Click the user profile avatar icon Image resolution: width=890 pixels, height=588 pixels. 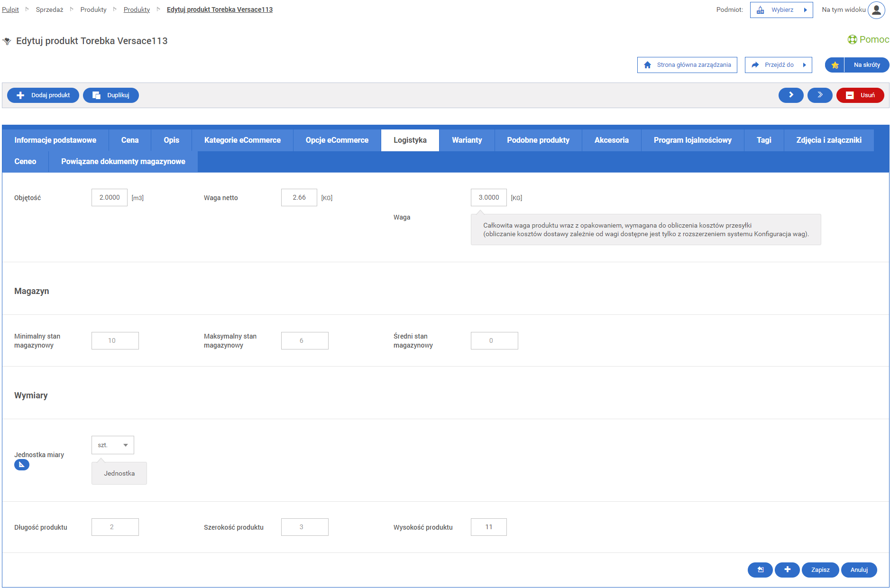pos(876,10)
